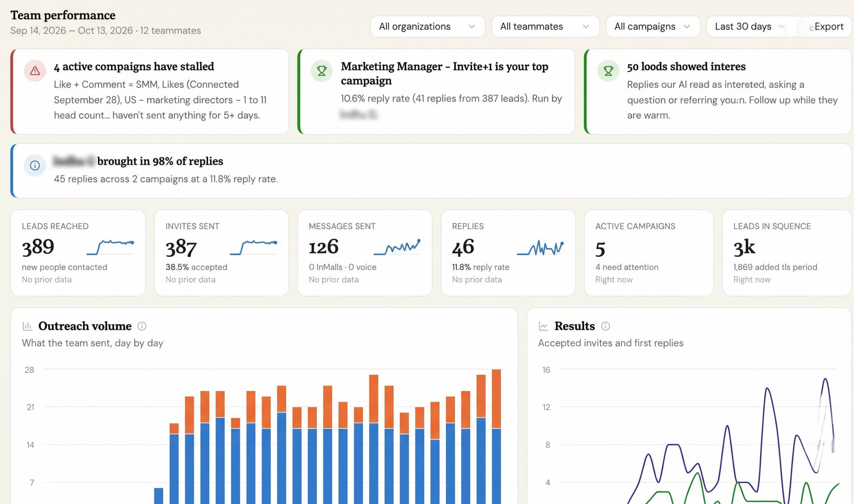Click the bar chart icon beside Outreach volume
Viewport: 854px width, 504px height.
(27, 326)
